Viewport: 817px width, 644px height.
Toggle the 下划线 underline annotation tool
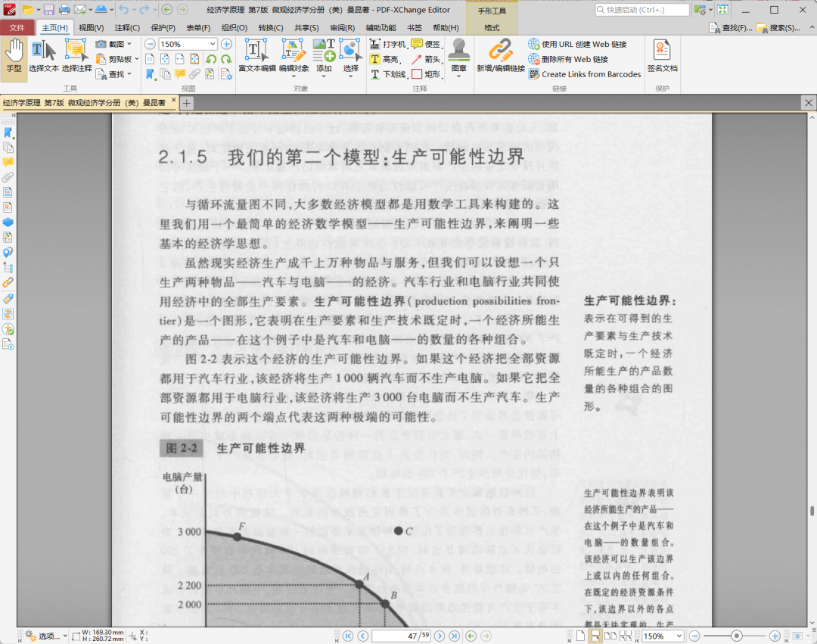388,74
